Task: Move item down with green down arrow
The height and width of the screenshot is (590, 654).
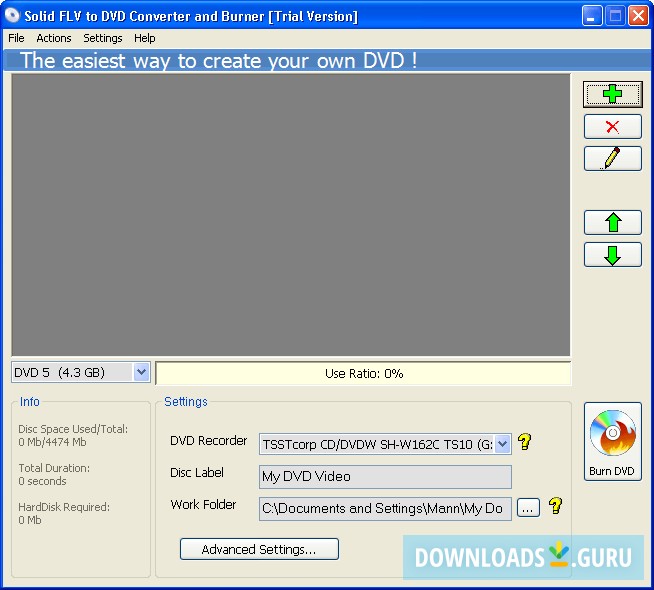Action: pyautogui.click(x=612, y=254)
